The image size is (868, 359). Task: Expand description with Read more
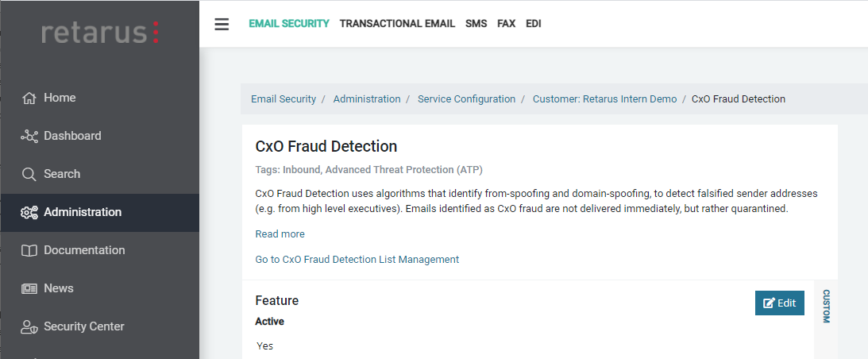coord(280,234)
